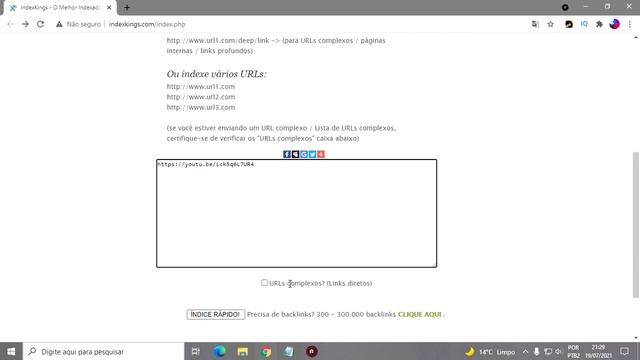This screenshot has width=640, height=360.
Task: Bookmark this page with the star icon
Action: pyautogui.click(x=551, y=24)
